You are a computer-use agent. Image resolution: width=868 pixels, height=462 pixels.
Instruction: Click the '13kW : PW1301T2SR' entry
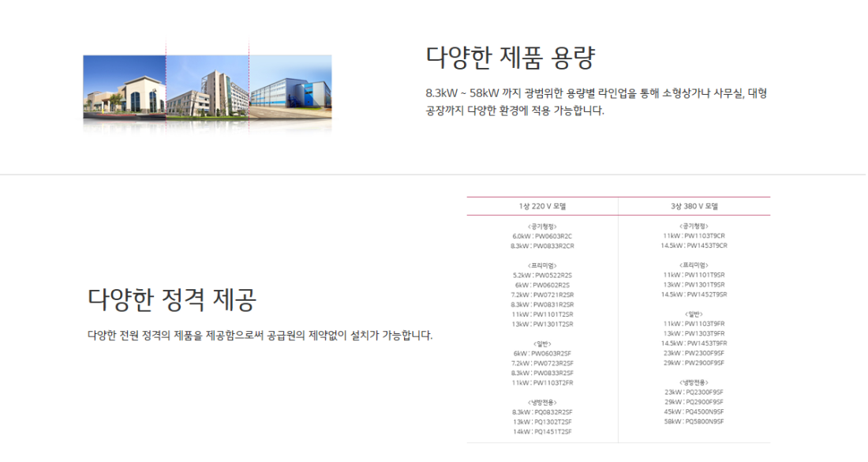(x=543, y=324)
